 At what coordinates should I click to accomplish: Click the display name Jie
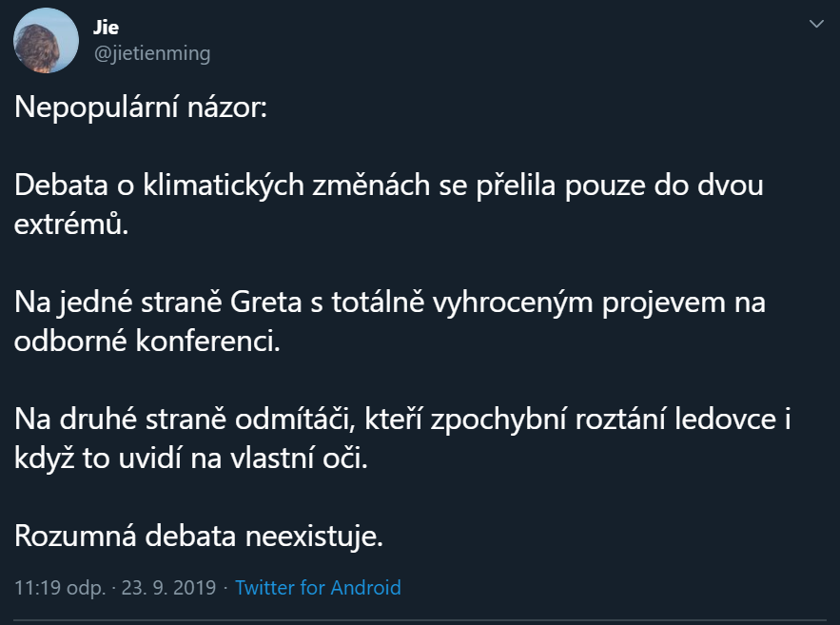(x=106, y=28)
